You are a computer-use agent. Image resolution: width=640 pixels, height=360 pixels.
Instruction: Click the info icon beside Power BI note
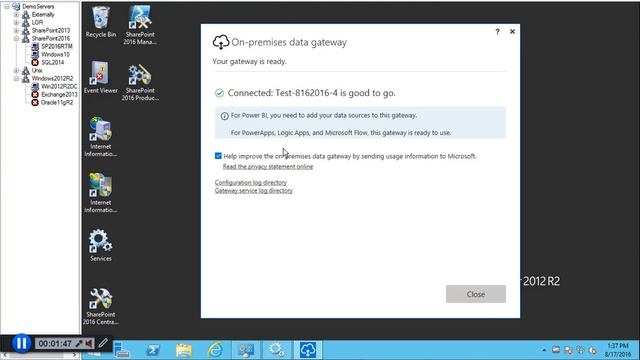pyautogui.click(x=224, y=116)
